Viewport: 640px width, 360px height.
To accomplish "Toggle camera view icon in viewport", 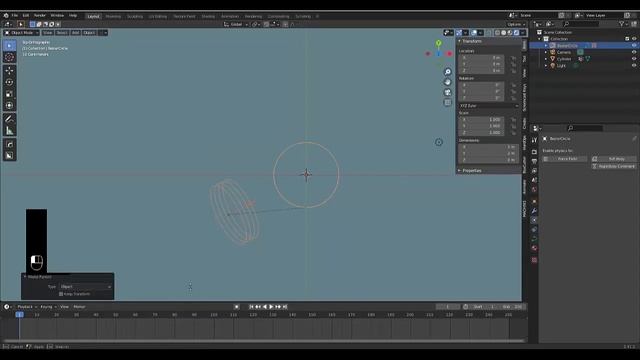I will pyautogui.click(x=448, y=92).
